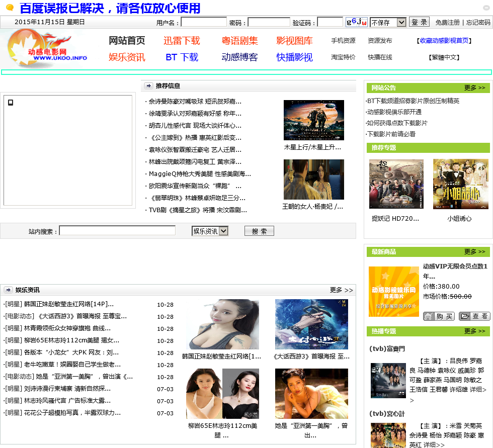Focus the 密码 password field
Image resolution: width=493 pixels, height=448 pixels.
click(269, 22)
